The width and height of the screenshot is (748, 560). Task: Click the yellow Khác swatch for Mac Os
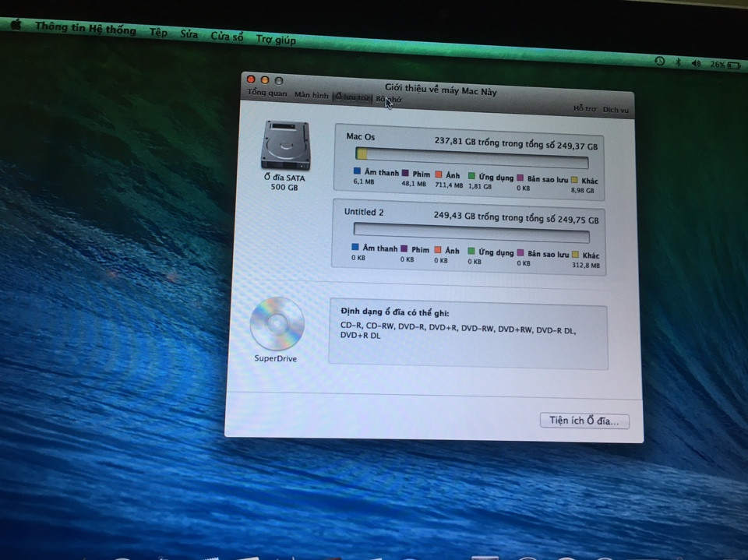[574, 180]
